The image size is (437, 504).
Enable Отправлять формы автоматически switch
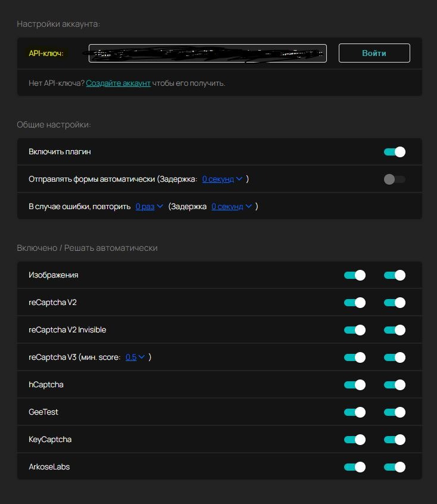click(x=395, y=179)
